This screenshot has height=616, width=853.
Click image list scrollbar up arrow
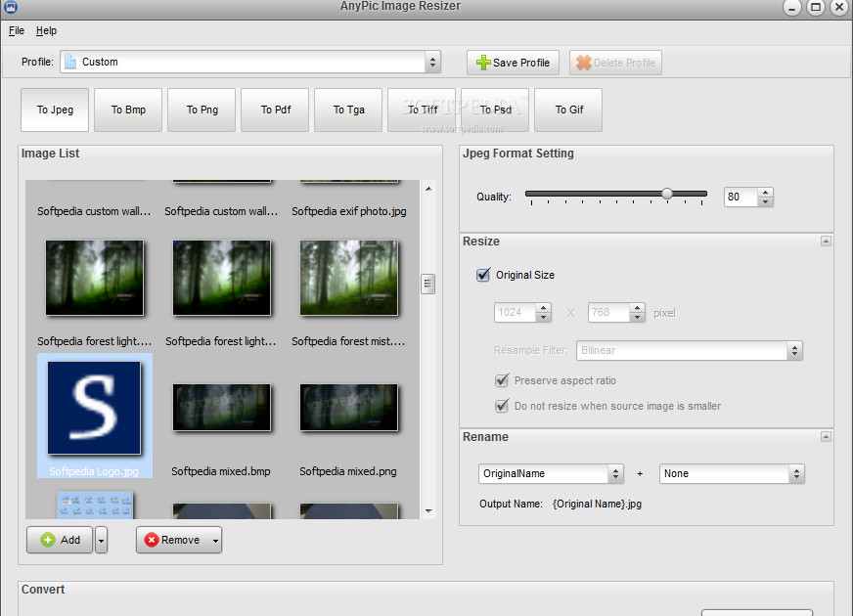pos(428,189)
